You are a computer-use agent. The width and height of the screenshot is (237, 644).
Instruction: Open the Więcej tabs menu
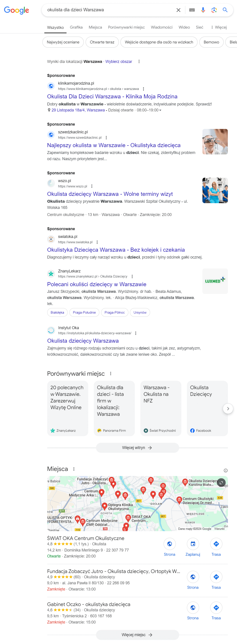(x=219, y=27)
